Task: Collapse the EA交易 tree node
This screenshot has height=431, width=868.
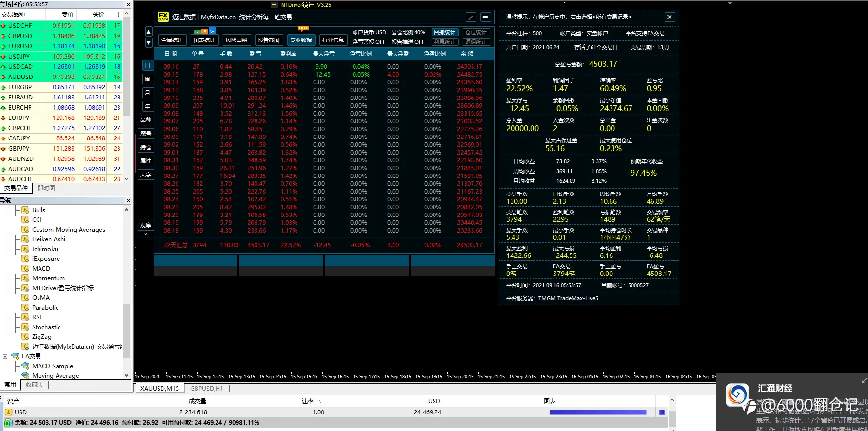Action: tap(5, 356)
